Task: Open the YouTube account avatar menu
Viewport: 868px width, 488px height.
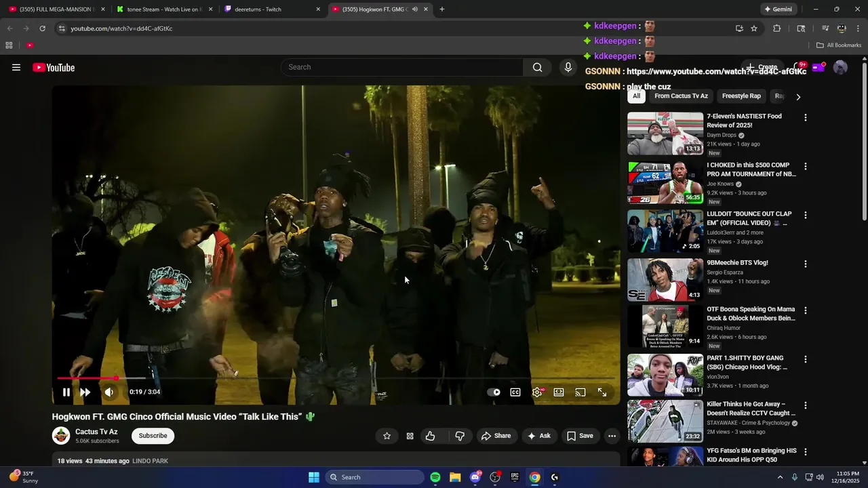Action: (x=840, y=67)
